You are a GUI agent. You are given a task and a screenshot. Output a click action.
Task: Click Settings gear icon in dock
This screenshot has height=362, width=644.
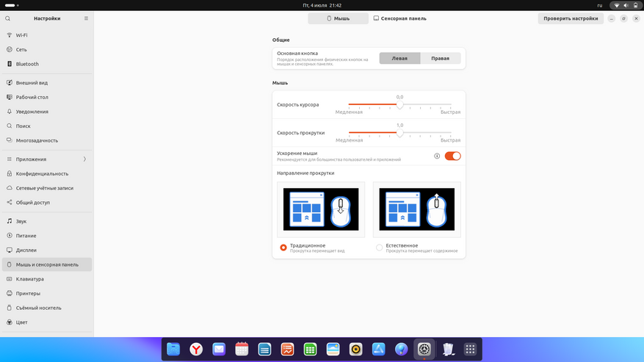424,350
